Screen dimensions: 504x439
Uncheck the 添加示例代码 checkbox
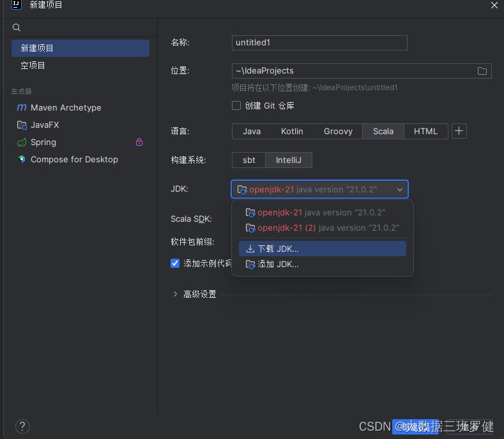175,263
